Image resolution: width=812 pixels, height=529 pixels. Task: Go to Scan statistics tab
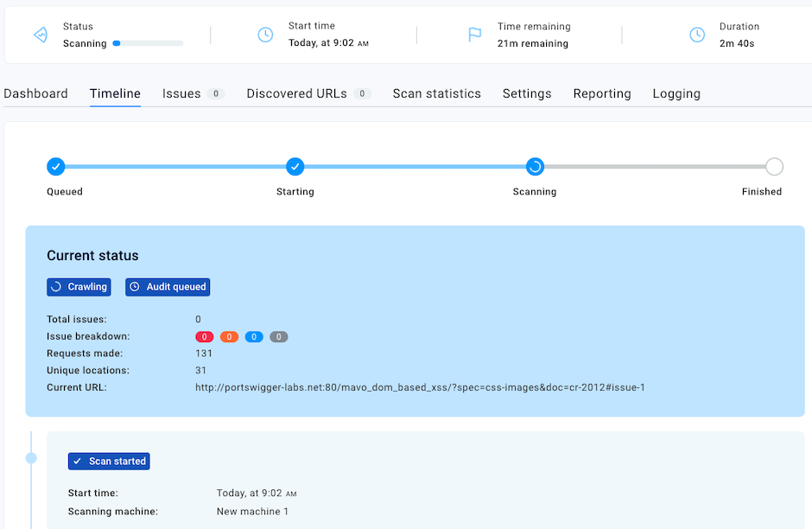pyautogui.click(x=436, y=93)
